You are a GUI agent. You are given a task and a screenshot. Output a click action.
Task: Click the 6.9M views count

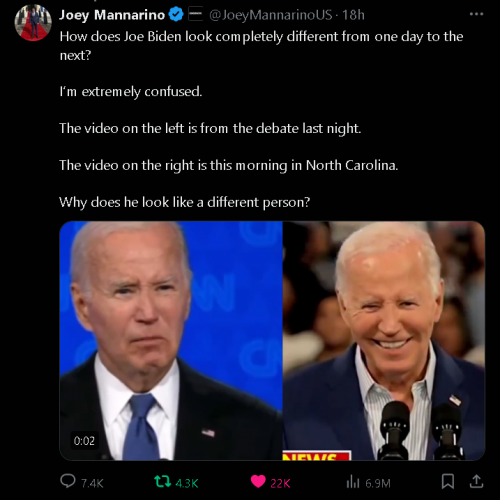[x=378, y=483]
